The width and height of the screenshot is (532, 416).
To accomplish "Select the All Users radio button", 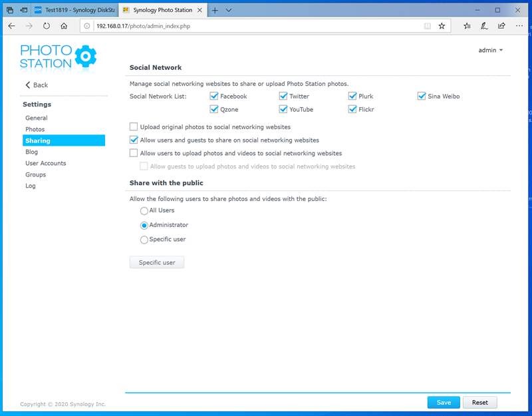I will (144, 211).
